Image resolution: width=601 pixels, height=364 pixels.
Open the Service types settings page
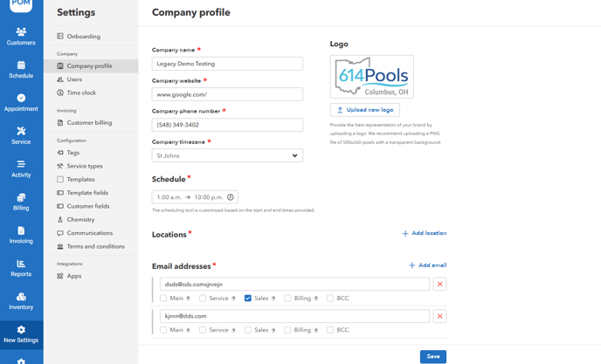[x=85, y=166]
